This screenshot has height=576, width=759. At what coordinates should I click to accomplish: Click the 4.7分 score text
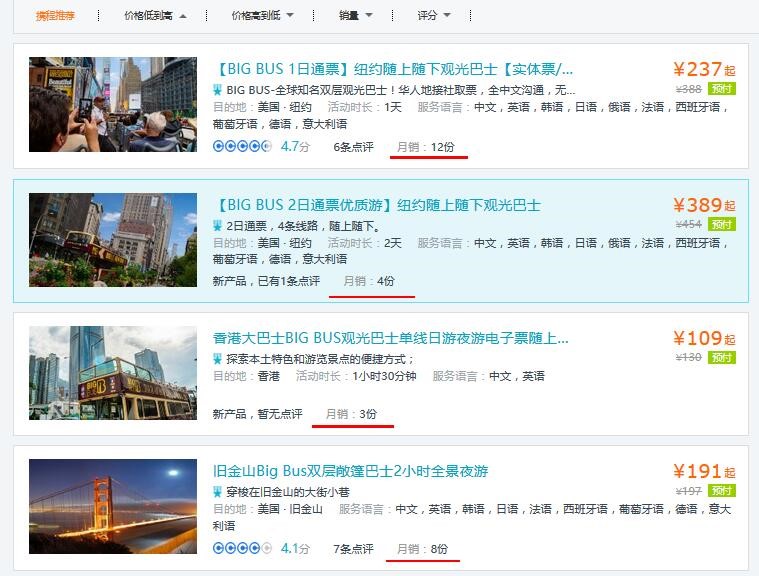click(295, 146)
